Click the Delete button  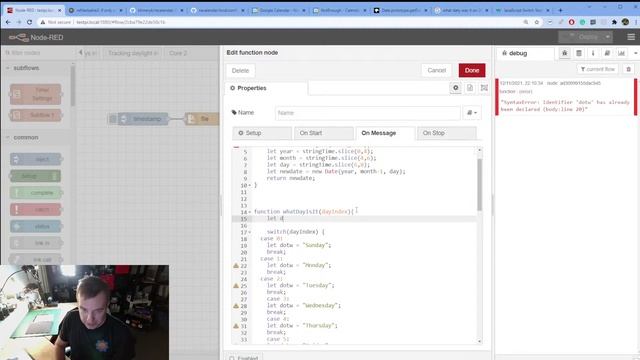coord(240,71)
